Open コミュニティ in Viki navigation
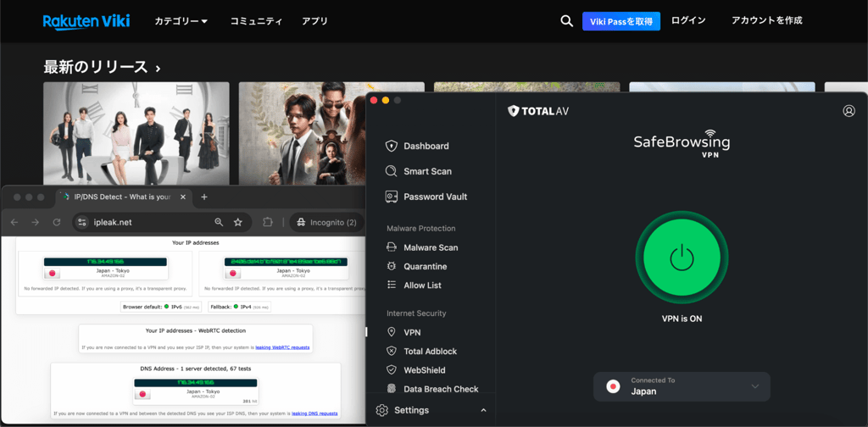This screenshot has width=868, height=427. 256,21
